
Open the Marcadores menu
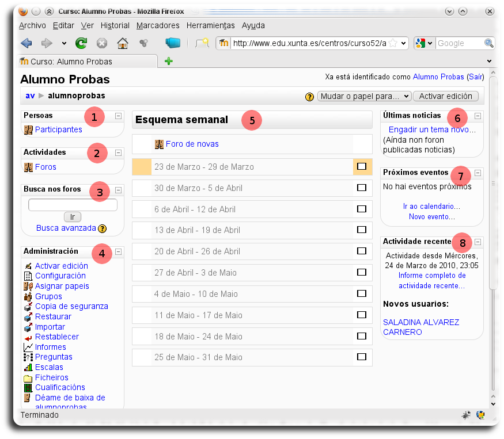click(158, 25)
